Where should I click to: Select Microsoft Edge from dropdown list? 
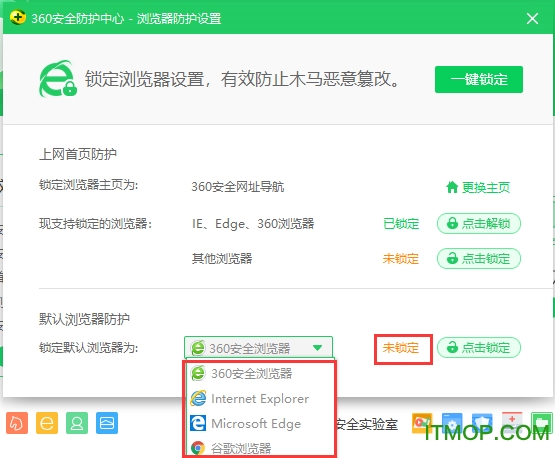(259, 423)
